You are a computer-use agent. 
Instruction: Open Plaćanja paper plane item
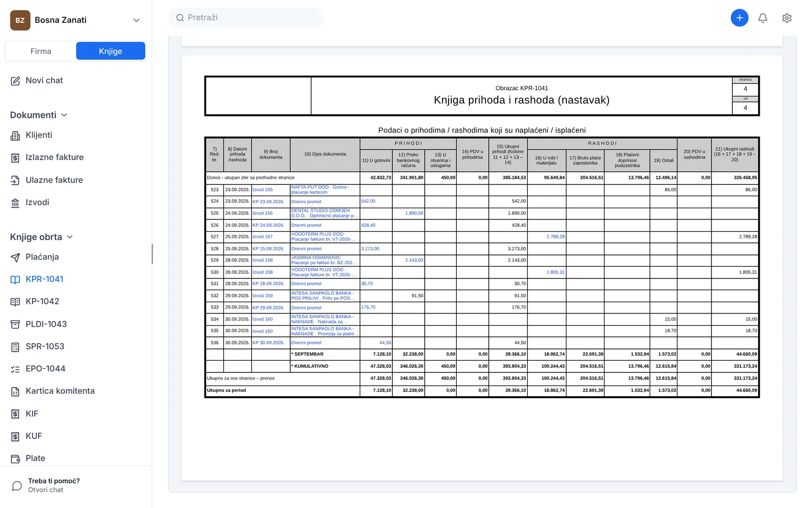click(76, 257)
